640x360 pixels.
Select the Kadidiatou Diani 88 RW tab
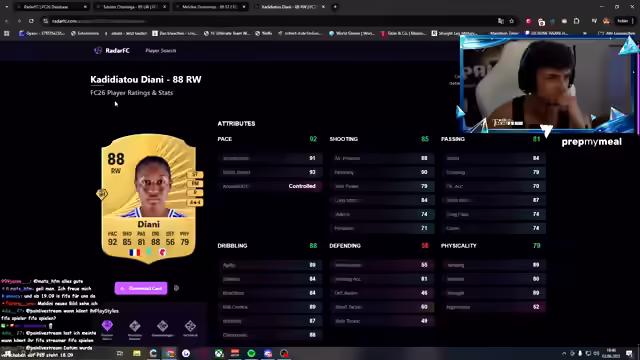[289, 7]
